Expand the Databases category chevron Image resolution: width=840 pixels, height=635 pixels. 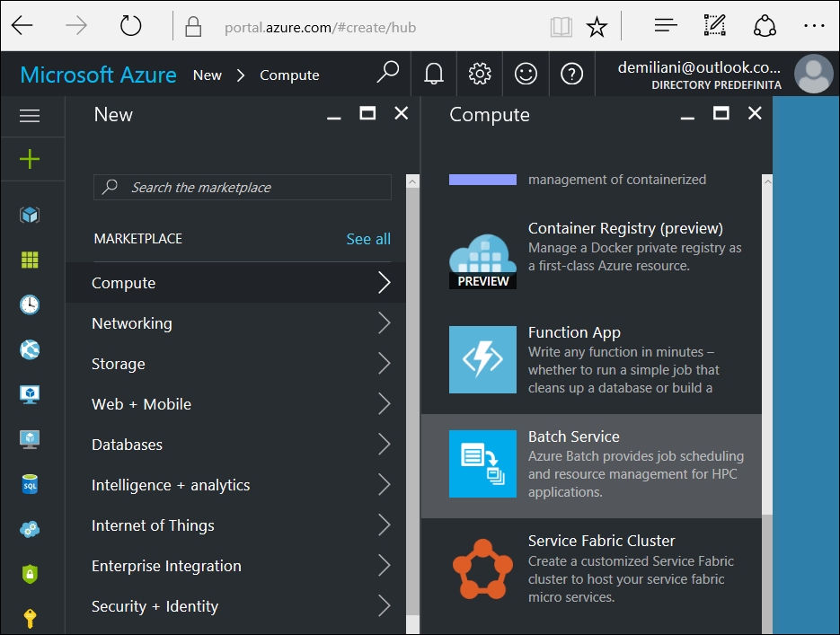click(x=385, y=445)
